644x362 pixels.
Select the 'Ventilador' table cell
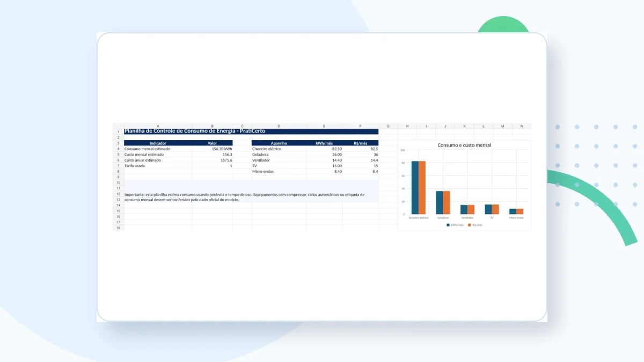(279, 160)
